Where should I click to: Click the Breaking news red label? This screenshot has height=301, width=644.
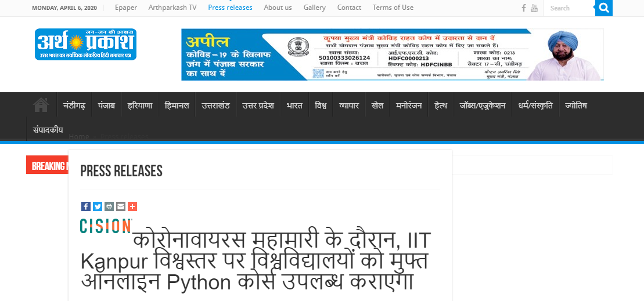tap(47, 165)
